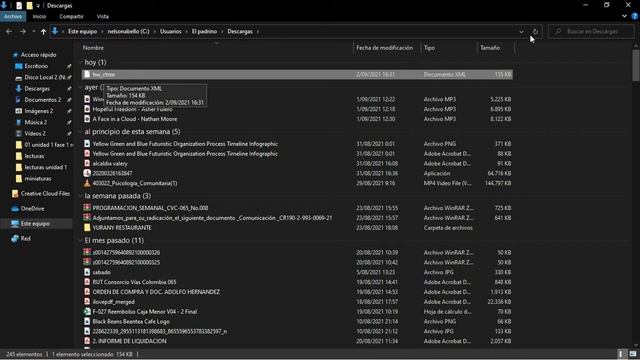
Task: Open address bar history dropdown arrow
Action: [521, 31]
